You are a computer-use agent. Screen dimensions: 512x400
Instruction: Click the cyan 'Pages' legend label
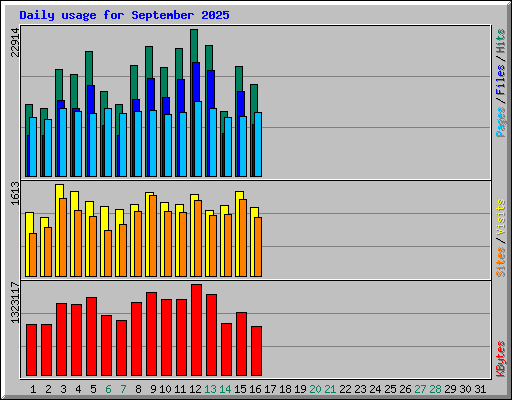click(x=501, y=122)
